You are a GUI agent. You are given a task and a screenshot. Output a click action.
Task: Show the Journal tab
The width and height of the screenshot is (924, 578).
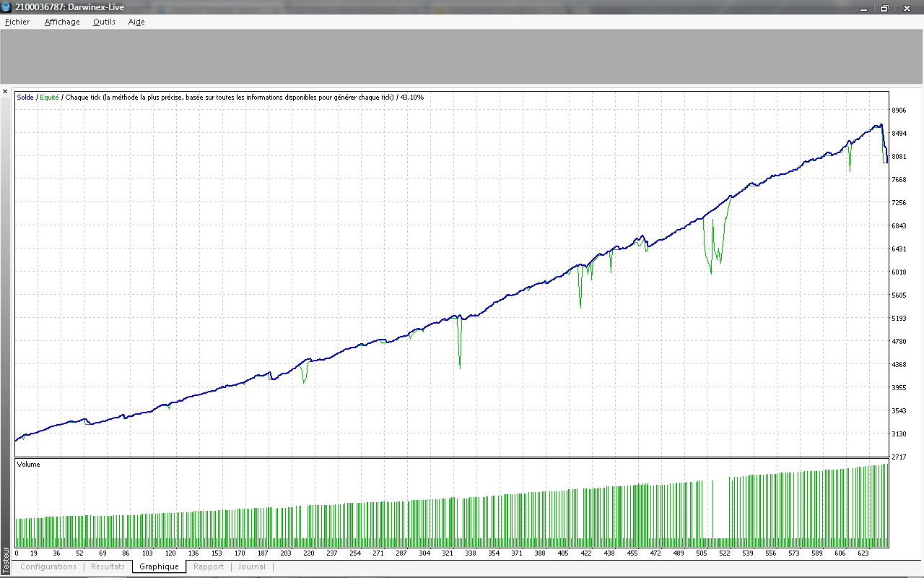[x=252, y=566]
